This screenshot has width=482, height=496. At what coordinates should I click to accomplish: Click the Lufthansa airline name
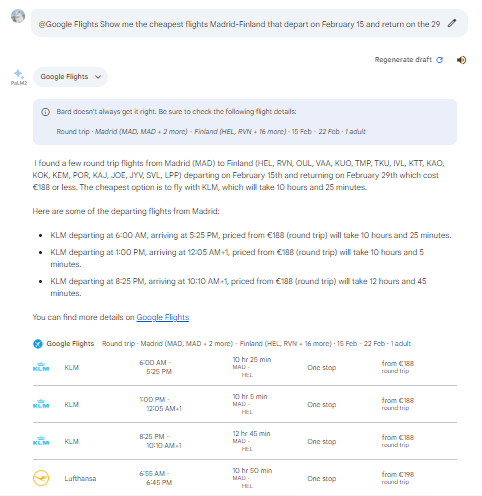point(80,478)
